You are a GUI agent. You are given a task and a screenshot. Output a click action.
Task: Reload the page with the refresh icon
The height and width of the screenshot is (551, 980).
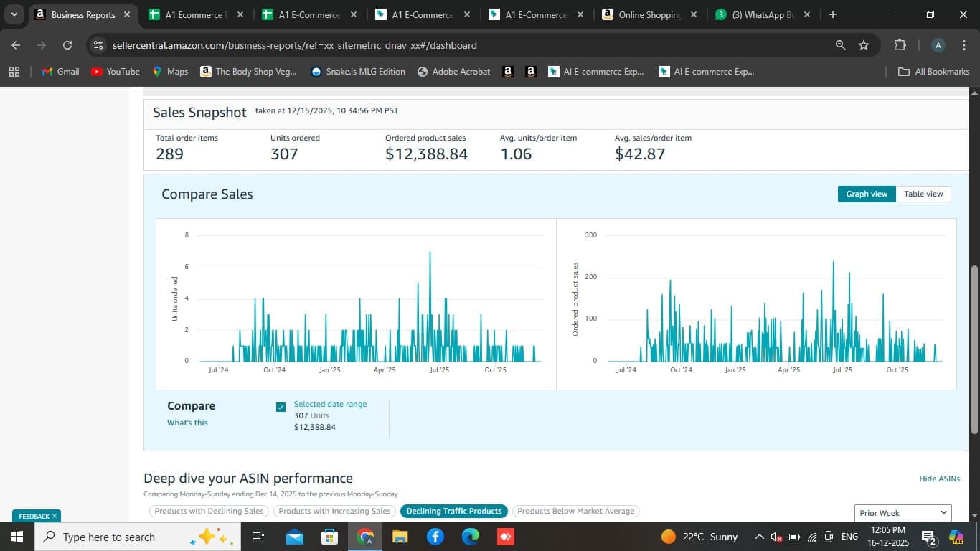[x=67, y=45]
